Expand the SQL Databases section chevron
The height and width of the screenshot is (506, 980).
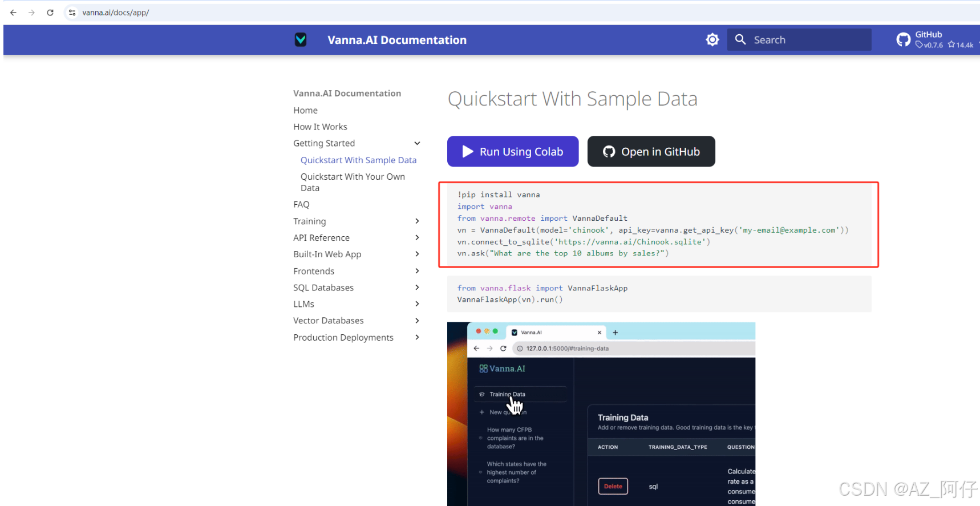[417, 288]
